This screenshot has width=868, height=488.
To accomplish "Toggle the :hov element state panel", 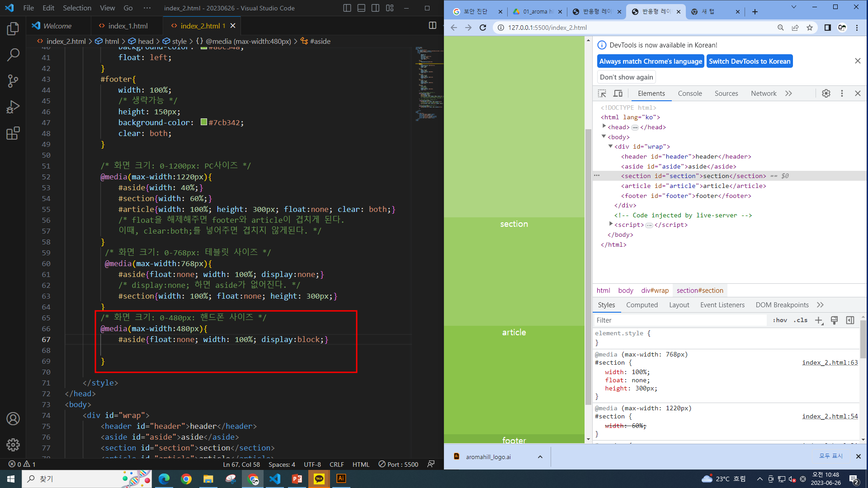I will [x=780, y=320].
